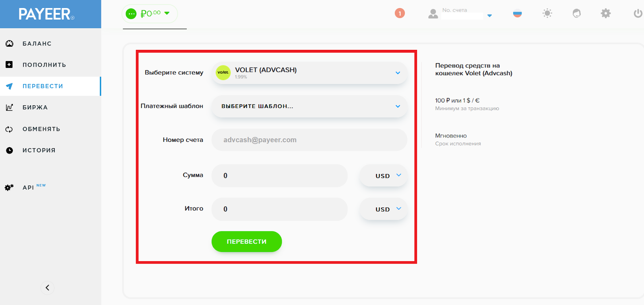Open the VOLET (ADVCASH) system dropdown
The image size is (644, 305).
pyautogui.click(x=309, y=73)
